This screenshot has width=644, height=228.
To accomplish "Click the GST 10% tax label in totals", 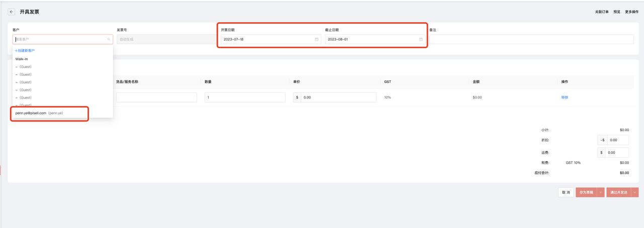I will point(573,163).
